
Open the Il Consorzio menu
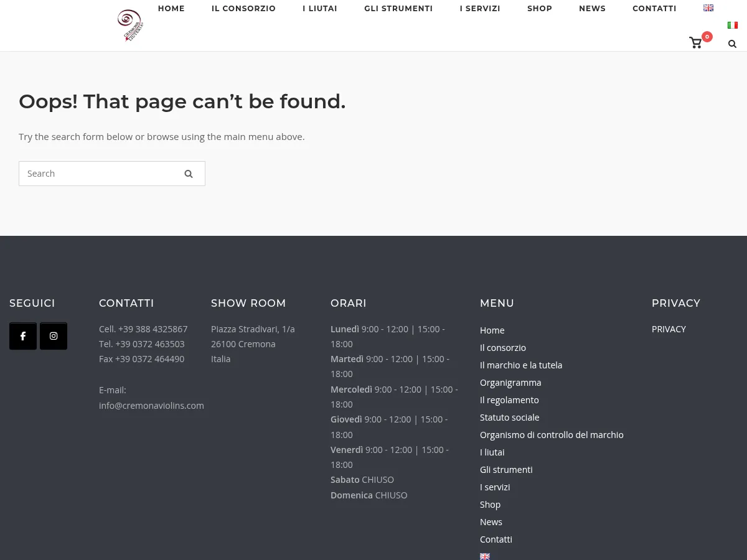click(243, 9)
